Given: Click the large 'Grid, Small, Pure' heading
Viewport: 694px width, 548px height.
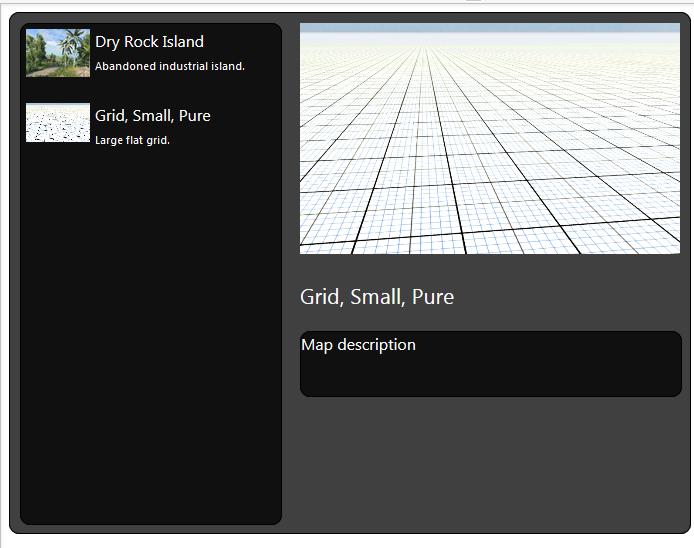Looking at the screenshot, I should tap(377, 297).
